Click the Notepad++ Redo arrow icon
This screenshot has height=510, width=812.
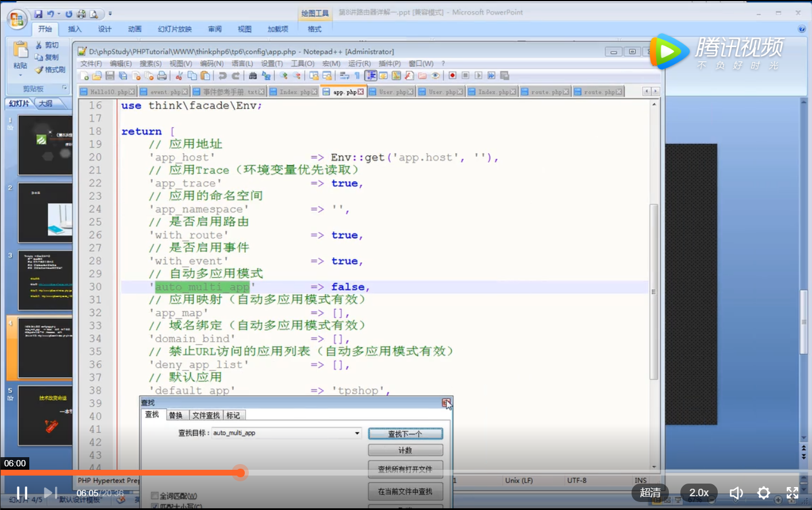click(x=235, y=76)
